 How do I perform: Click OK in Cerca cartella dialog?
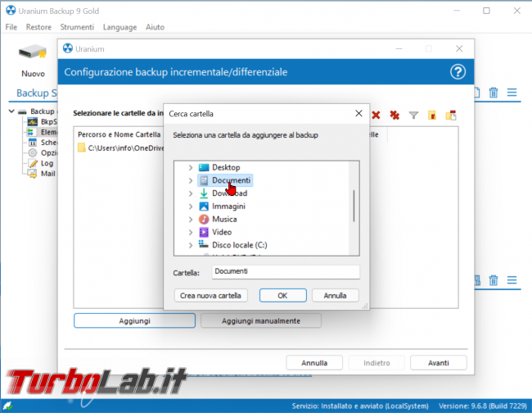pyautogui.click(x=282, y=296)
